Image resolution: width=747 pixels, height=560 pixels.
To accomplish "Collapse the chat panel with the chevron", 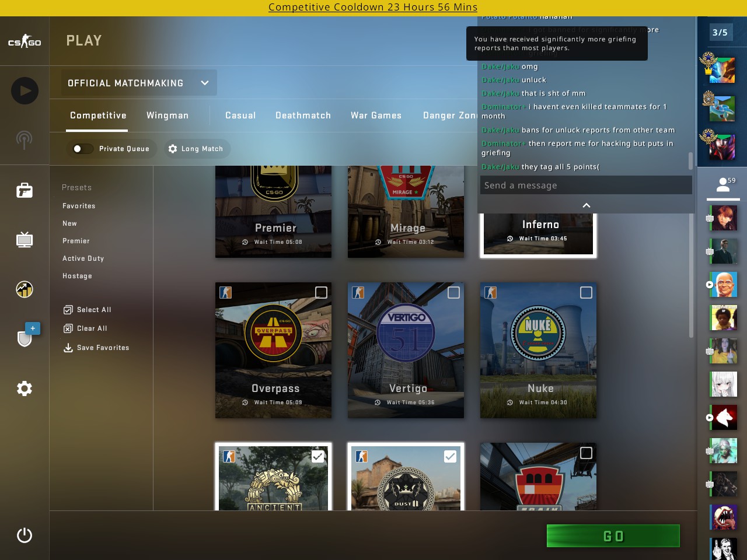I will click(587, 205).
